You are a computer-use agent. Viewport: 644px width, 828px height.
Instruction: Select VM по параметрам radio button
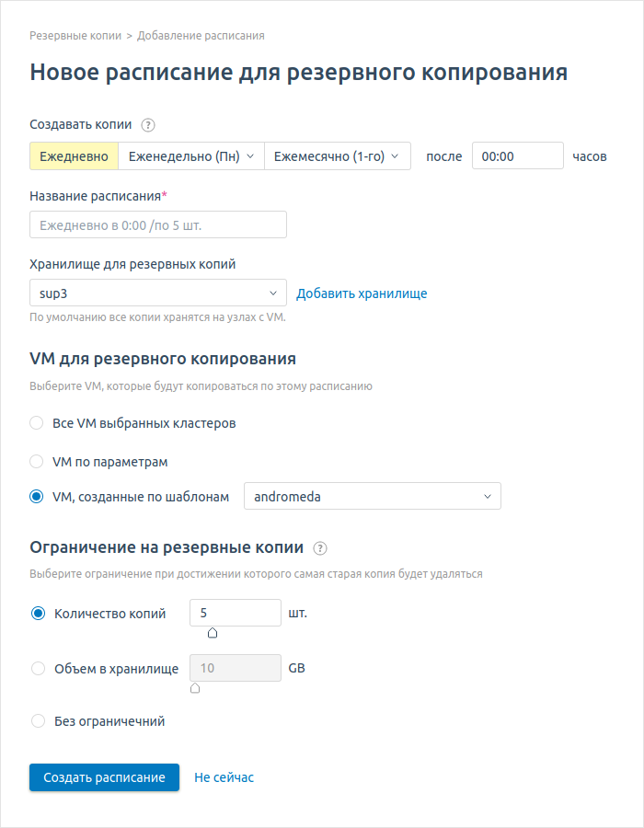pyautogui.click(x=37, y=461)
